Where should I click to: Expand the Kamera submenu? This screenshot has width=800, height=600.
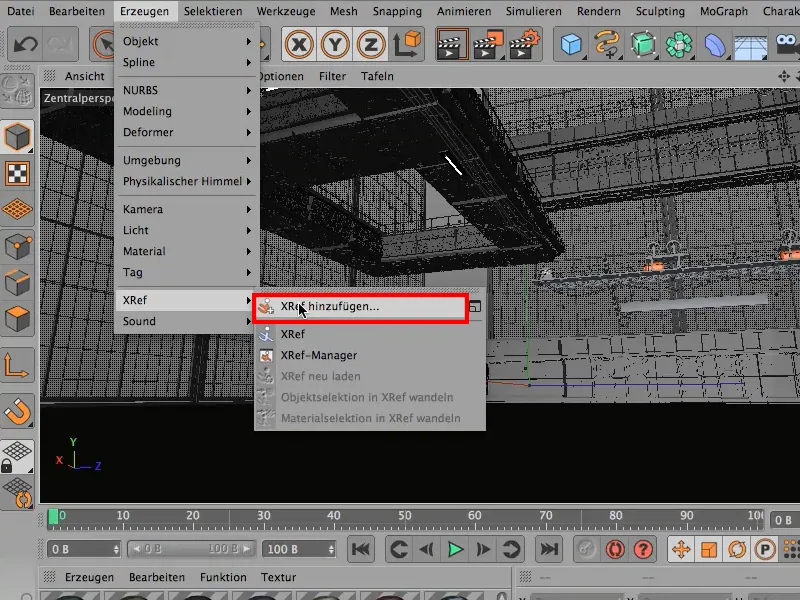(x=187, y=209)
